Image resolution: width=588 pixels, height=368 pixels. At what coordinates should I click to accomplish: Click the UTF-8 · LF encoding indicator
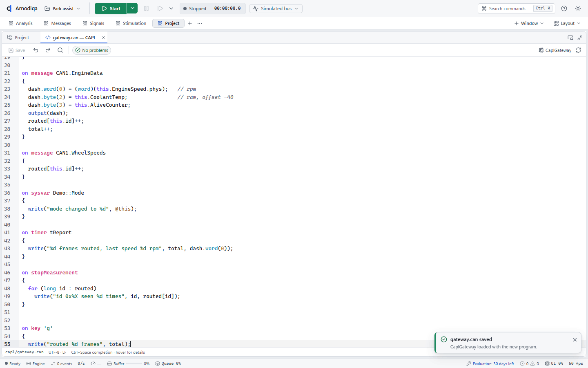[x=57, y=352]
